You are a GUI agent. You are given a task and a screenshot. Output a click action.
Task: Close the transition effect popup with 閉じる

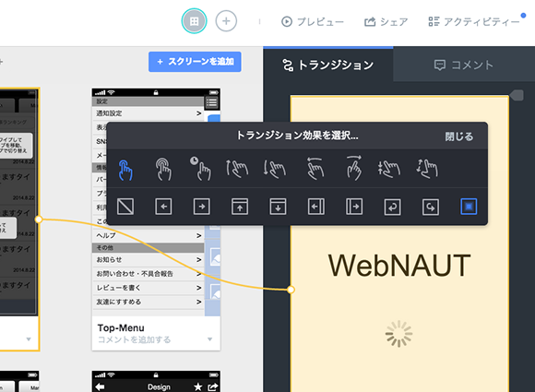click(x=459, y=137)
